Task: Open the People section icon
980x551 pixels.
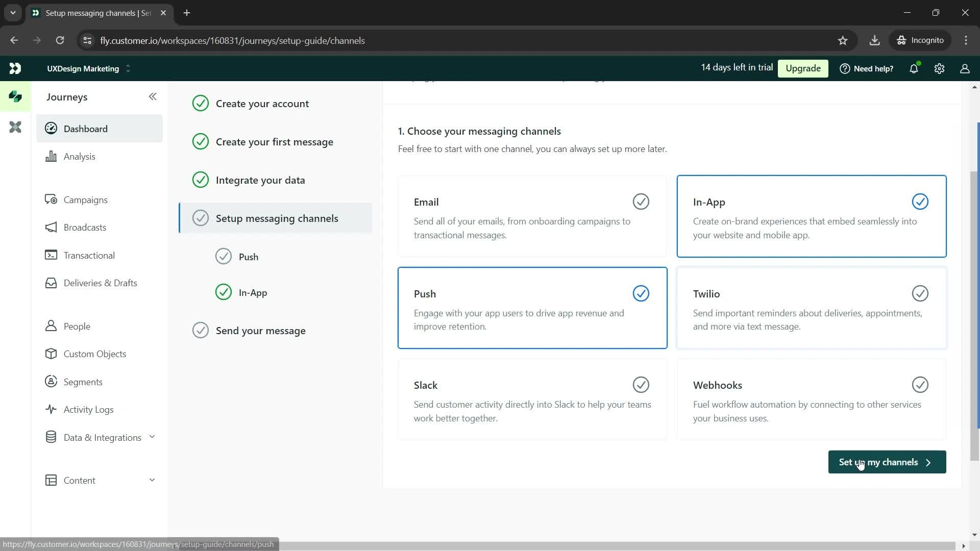Action: [x=51, y=327]
